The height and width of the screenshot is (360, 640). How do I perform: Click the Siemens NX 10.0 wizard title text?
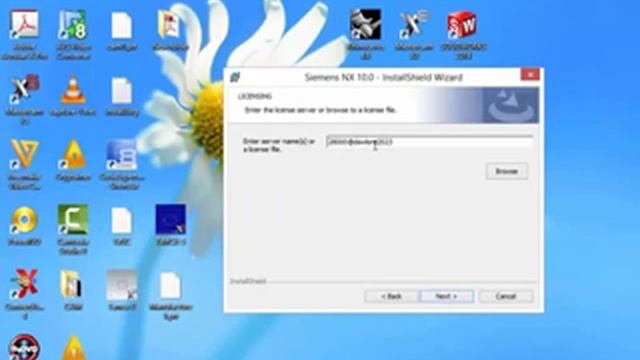click(384, 77)
